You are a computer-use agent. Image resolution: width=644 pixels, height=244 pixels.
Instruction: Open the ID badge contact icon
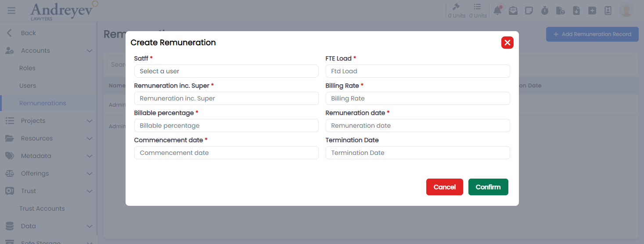click(x=608, y=11)
